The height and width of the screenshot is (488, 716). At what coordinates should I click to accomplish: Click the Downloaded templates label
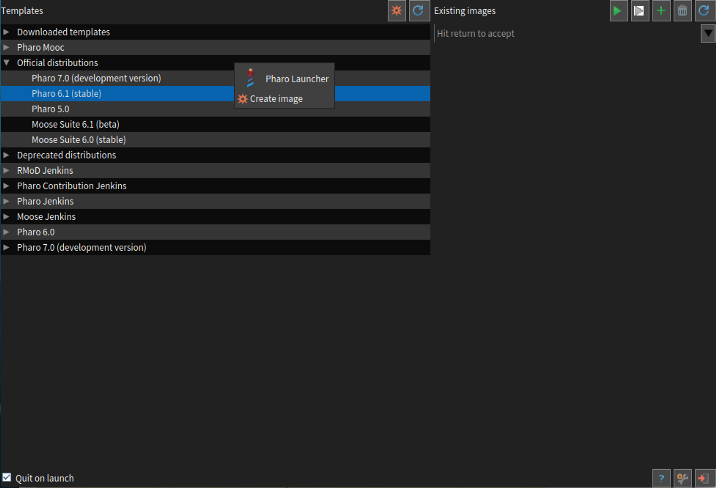pyautogui.click(x=63, y=32)
